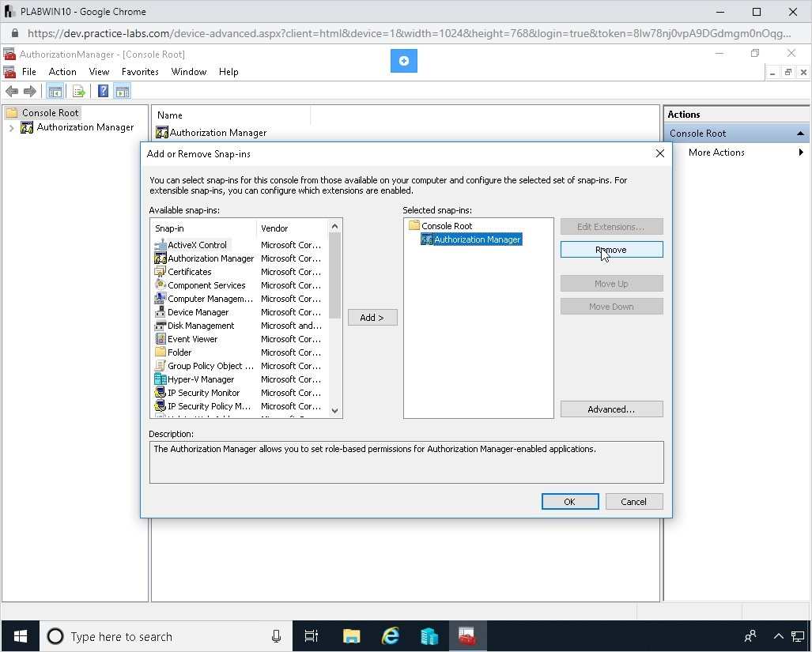Click the microphone icon in search box

[x=277, y=636]
